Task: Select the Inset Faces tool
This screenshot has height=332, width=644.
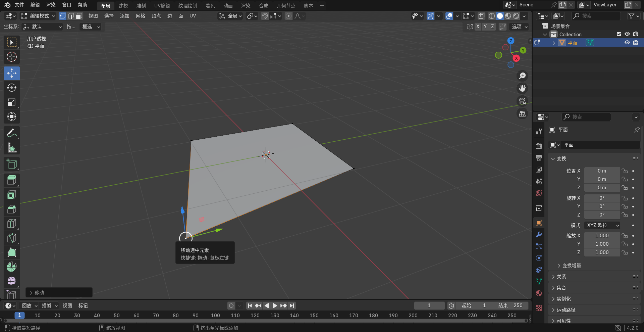Action: click(12, 195)
